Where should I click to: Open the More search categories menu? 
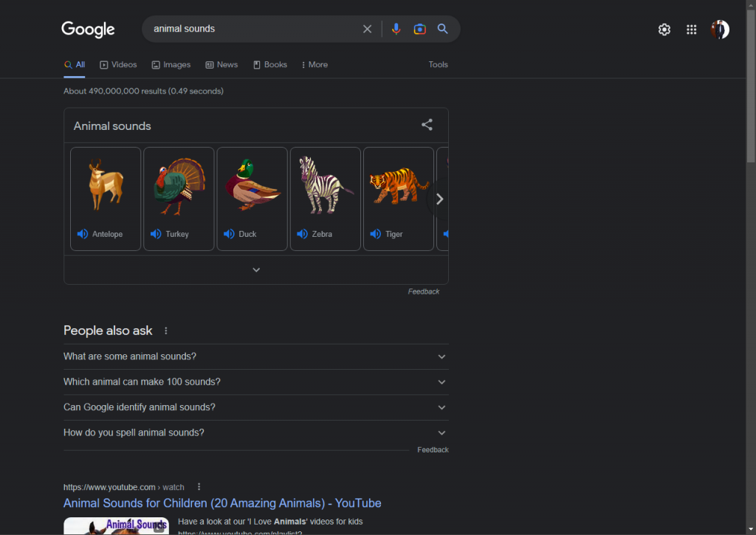click(x=315, y=65)
